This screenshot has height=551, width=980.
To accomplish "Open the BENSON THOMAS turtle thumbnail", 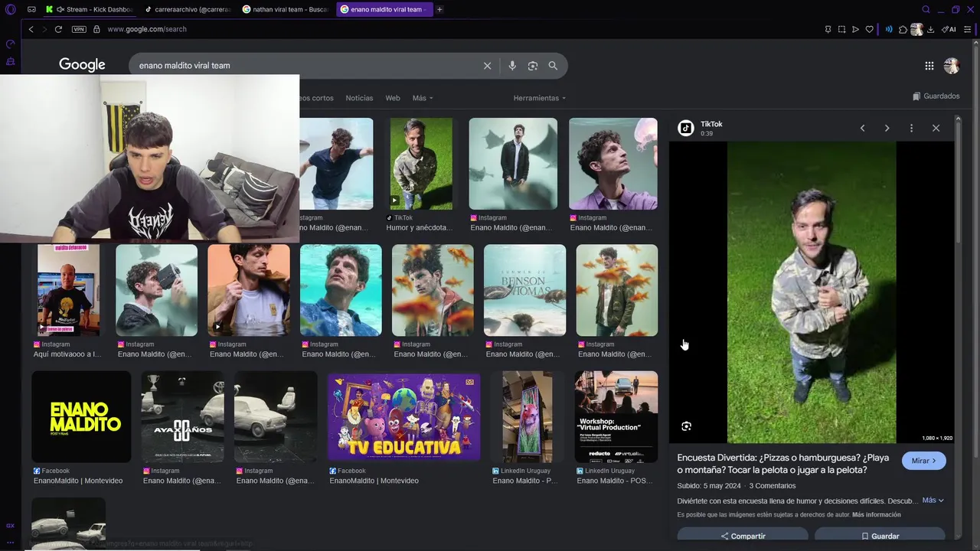I will point(524,290).
